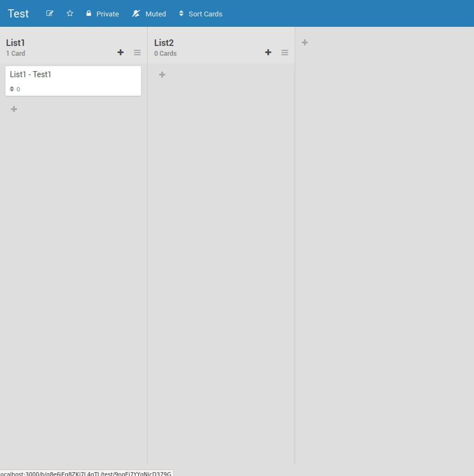Image resolution: width=474 pixels, height=476 pixels.
Task: Add a card below List1 - Test1
Action: (14, 109)
